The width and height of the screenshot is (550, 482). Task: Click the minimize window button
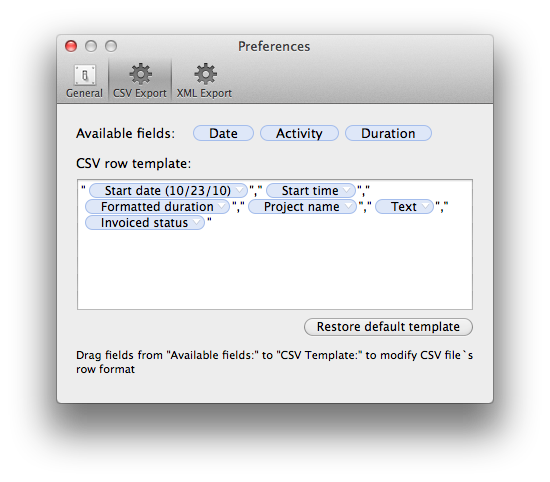tap(91, 46)
